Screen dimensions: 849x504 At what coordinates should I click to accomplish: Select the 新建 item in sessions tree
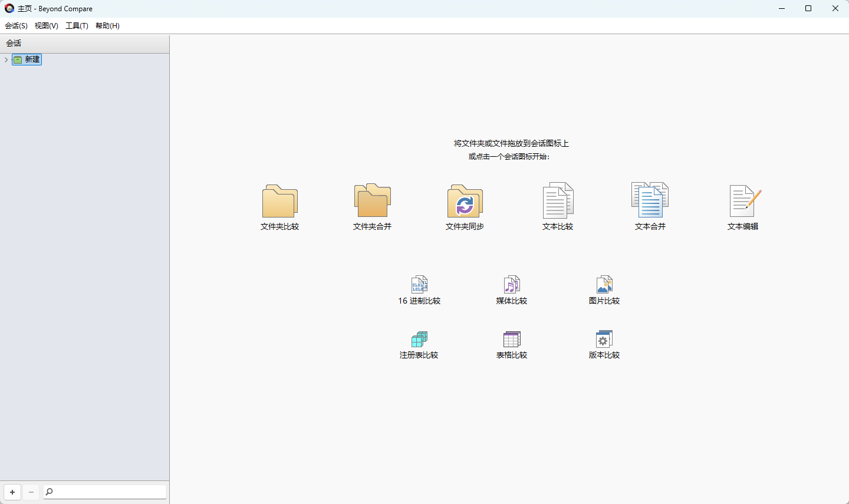click(x=27, y=60)
